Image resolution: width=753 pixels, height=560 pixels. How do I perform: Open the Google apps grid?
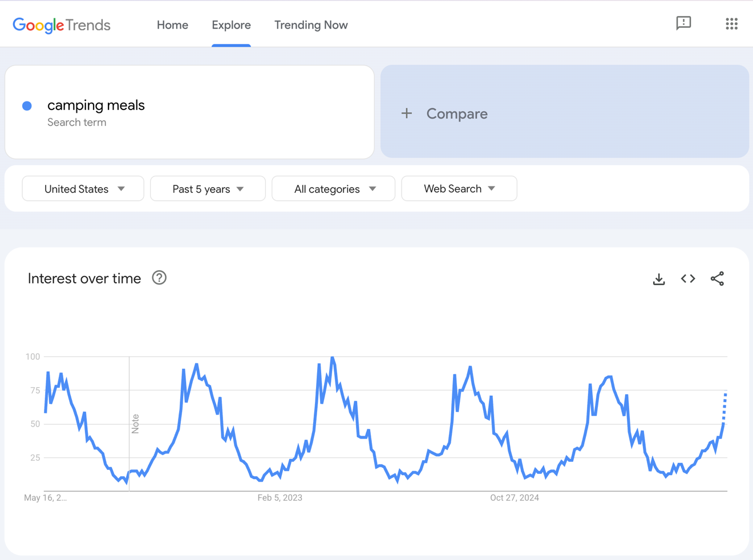pyautogui.click(x=731, y=23)
